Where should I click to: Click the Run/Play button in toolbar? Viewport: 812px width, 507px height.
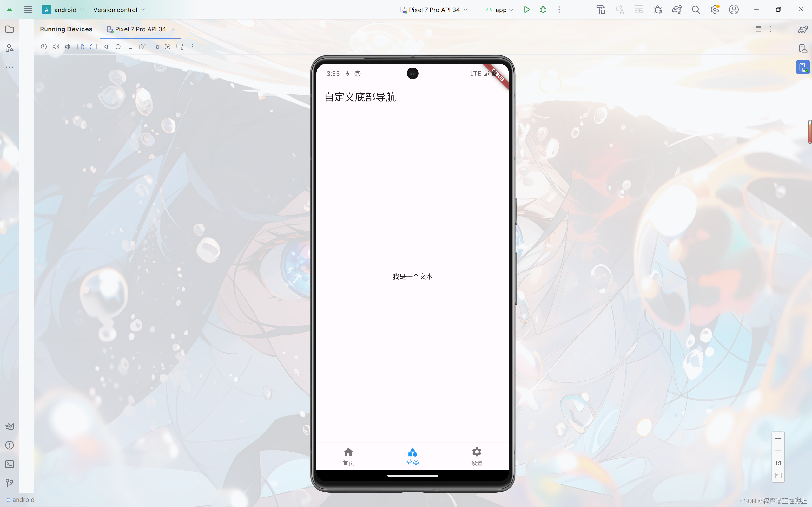point(527,9)
